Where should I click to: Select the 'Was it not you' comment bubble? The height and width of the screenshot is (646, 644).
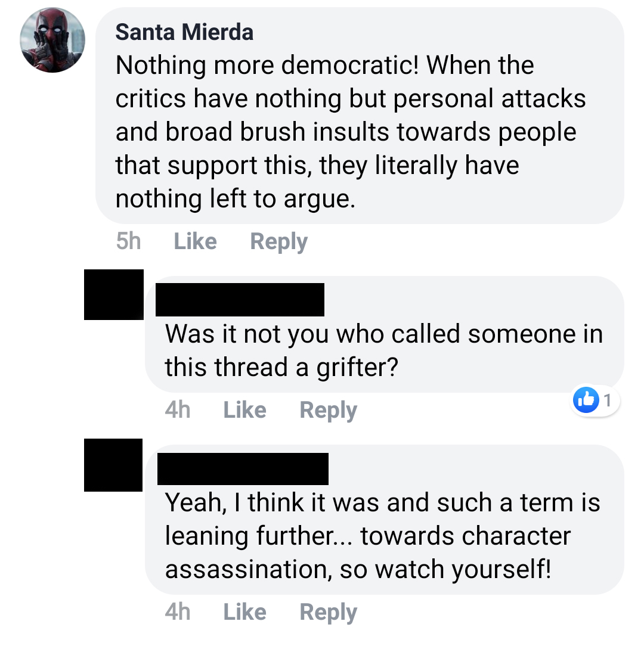click(384, 334)
